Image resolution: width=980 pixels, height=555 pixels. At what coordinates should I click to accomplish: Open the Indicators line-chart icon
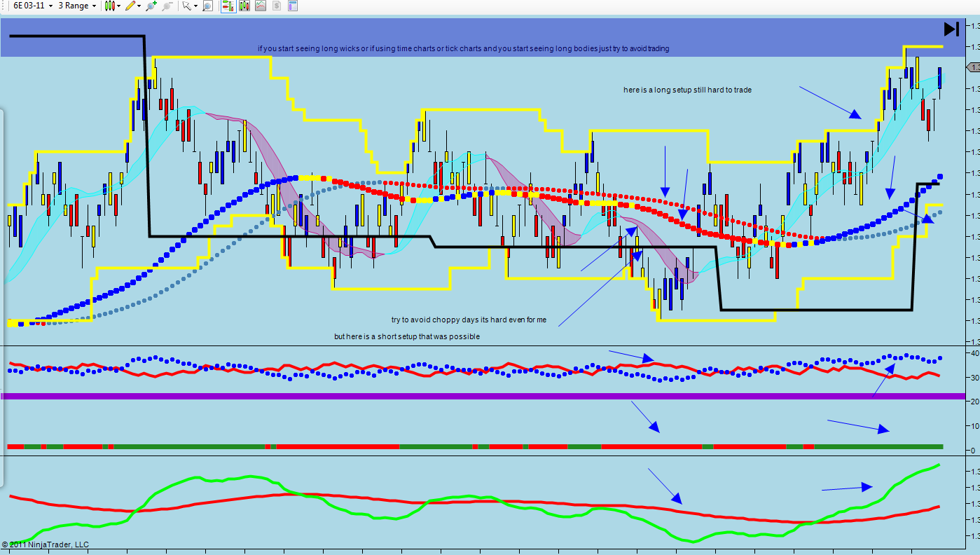tap(261, 6)
